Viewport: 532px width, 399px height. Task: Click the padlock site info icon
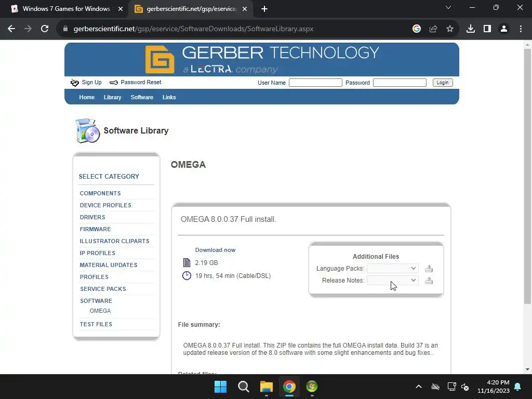tap(65, 29)
